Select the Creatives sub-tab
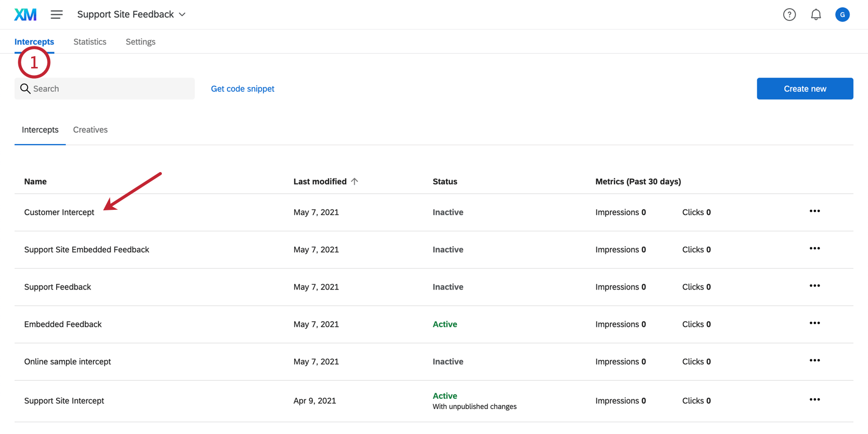This screenshot has width=868, height=434. [x=90, y=130]
